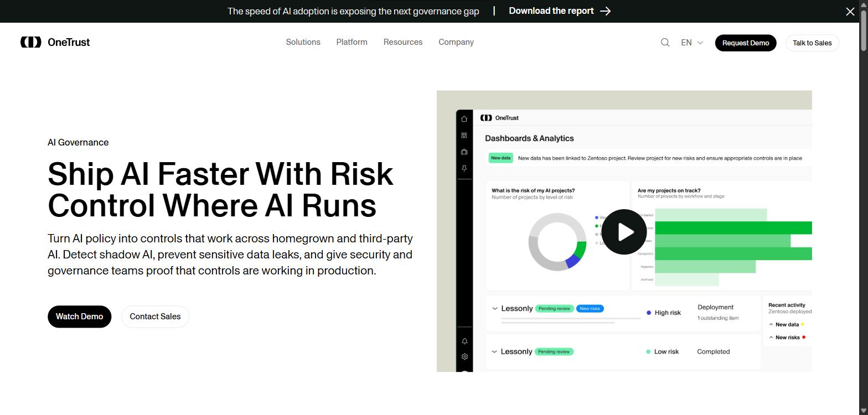The image size is (868, 415).
Task: Click the Dashboards & Analytics heading
Action: pyautogui.click(x=529, y=138)
